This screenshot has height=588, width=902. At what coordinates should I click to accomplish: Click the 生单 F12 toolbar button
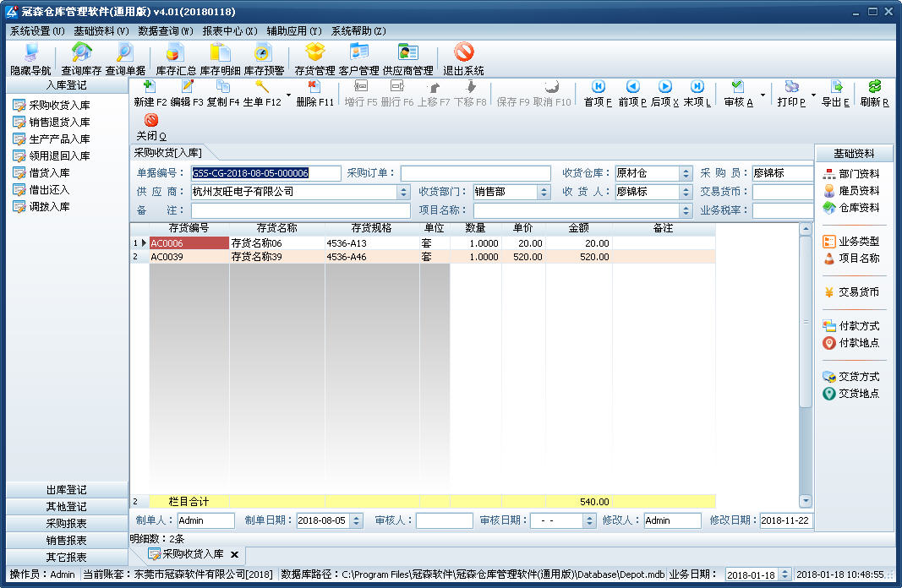point(262,94)
